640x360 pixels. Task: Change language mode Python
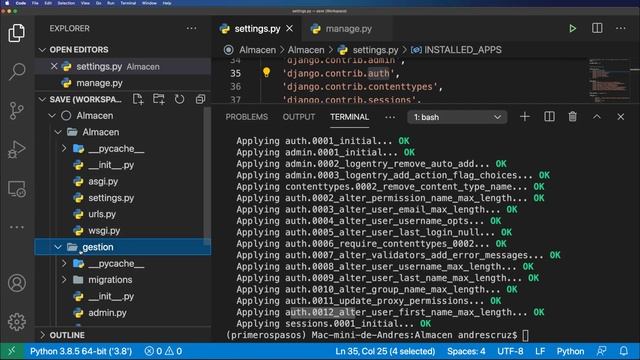tap(570, 351)
